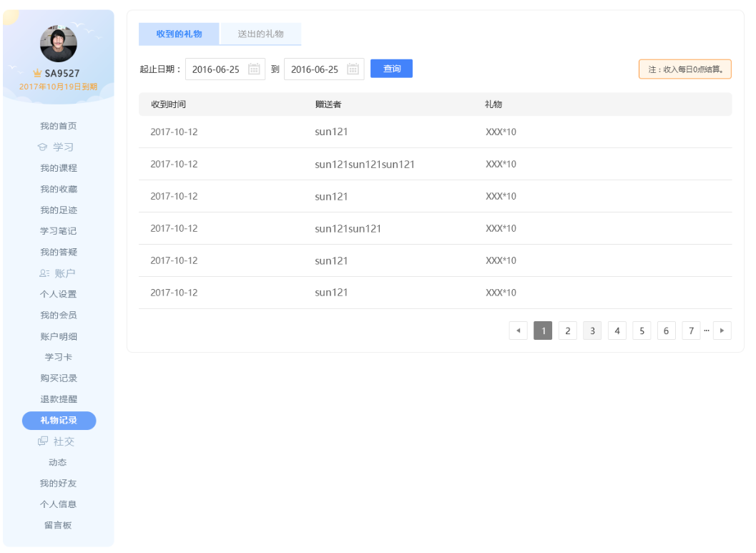
Task: Open the end date calendar icon
Action: pos(353,69)
